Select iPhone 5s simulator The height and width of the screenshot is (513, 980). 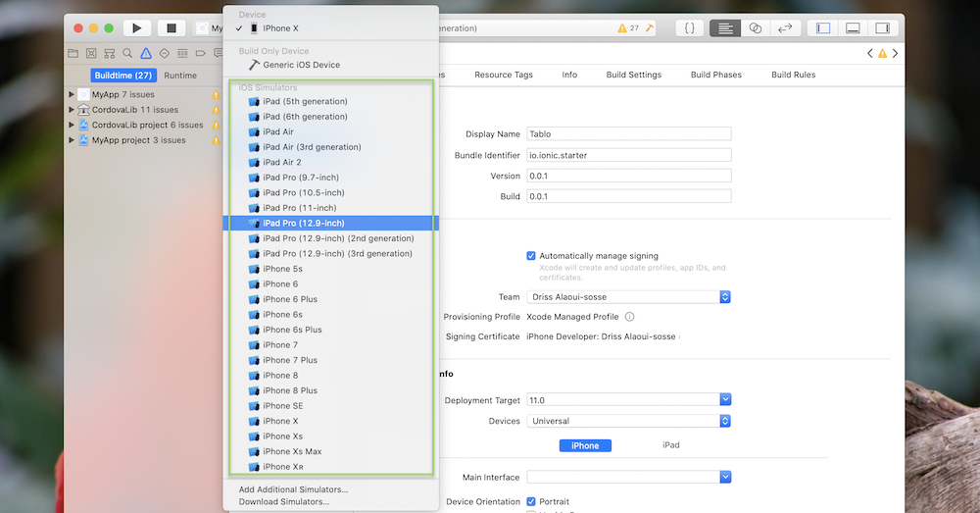tap(331, 269)
